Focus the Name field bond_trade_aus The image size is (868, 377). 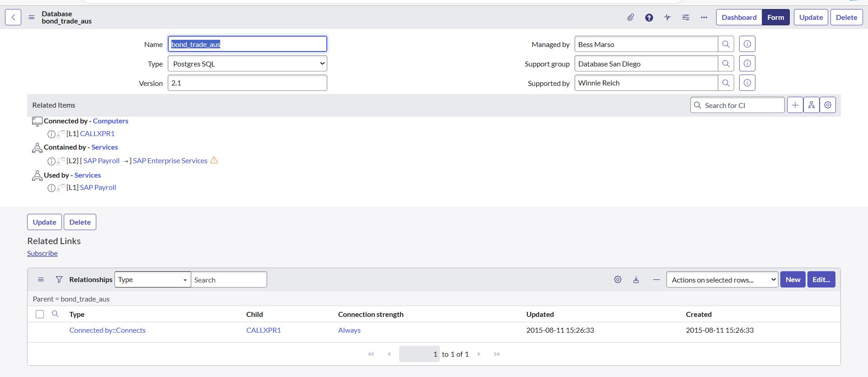coord(247,44)
